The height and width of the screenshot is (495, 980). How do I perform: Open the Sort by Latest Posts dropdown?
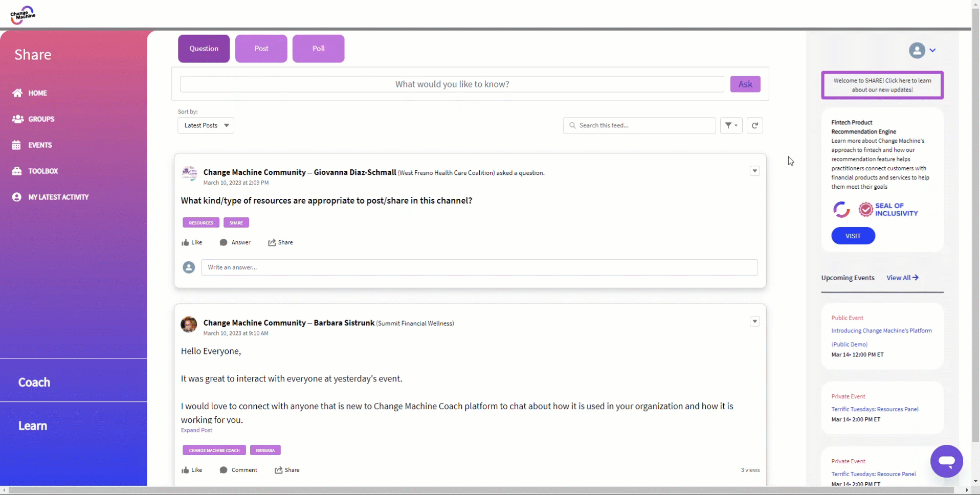point(206,125)
